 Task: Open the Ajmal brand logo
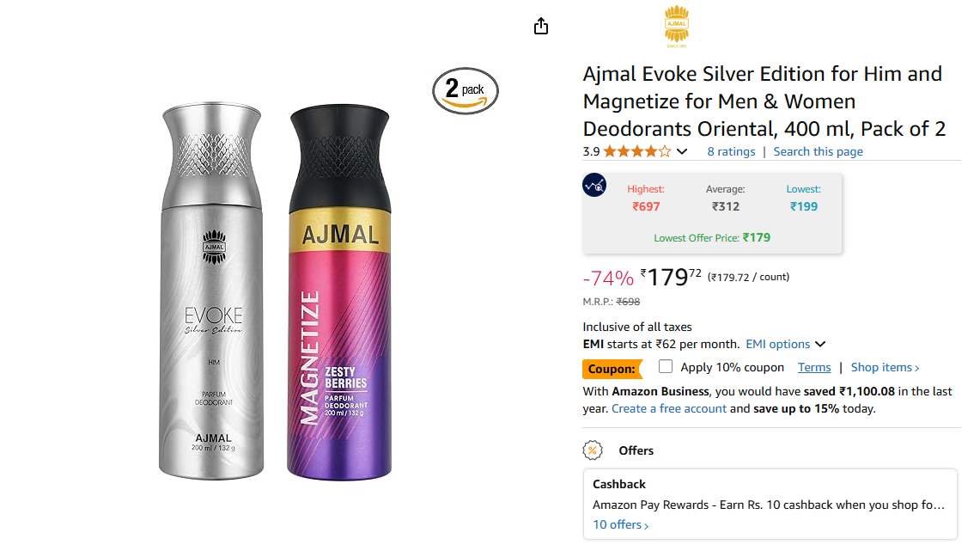tap(676, 26)
